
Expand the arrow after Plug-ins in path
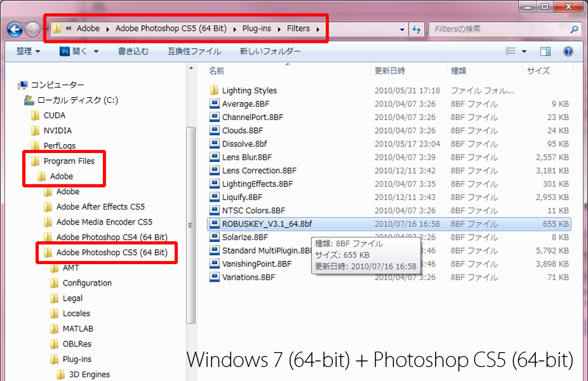(x=279, y=29)
